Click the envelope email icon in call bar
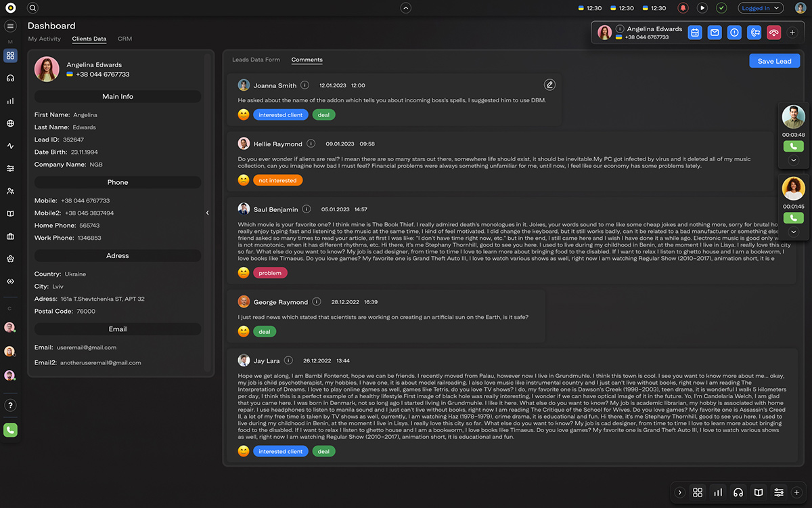Screen dimensions: 812x508 click(714, 33)
